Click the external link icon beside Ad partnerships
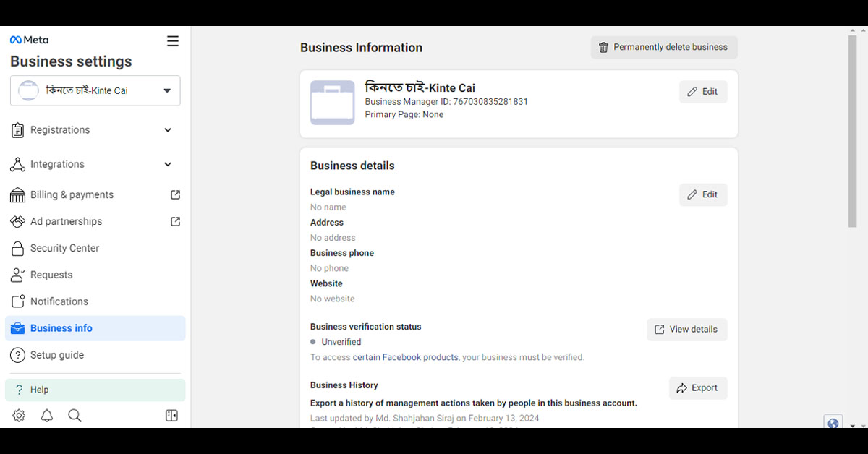Screen dimensions: 868x454 point(175,221)
